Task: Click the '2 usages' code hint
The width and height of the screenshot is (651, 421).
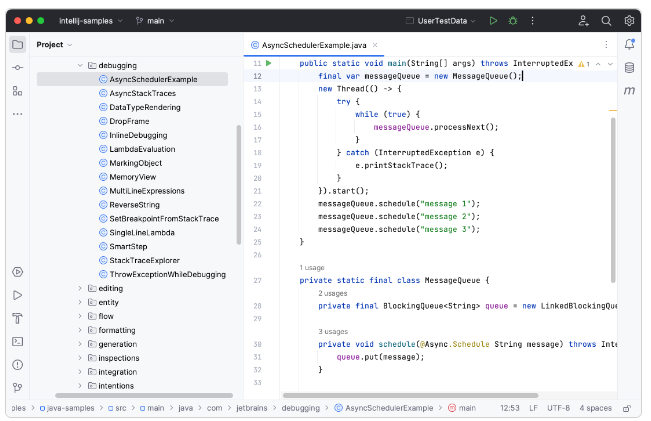Action: (333, 294)
